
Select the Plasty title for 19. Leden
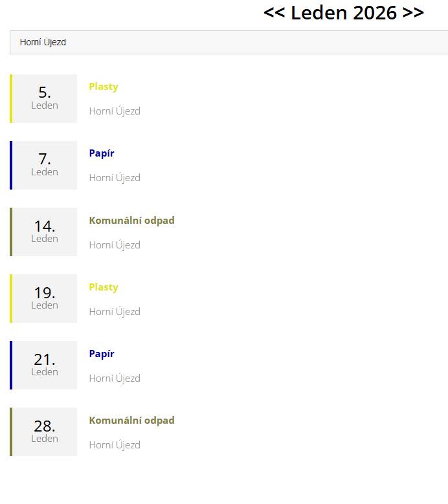pyautogui.click(x=104, y=287)
